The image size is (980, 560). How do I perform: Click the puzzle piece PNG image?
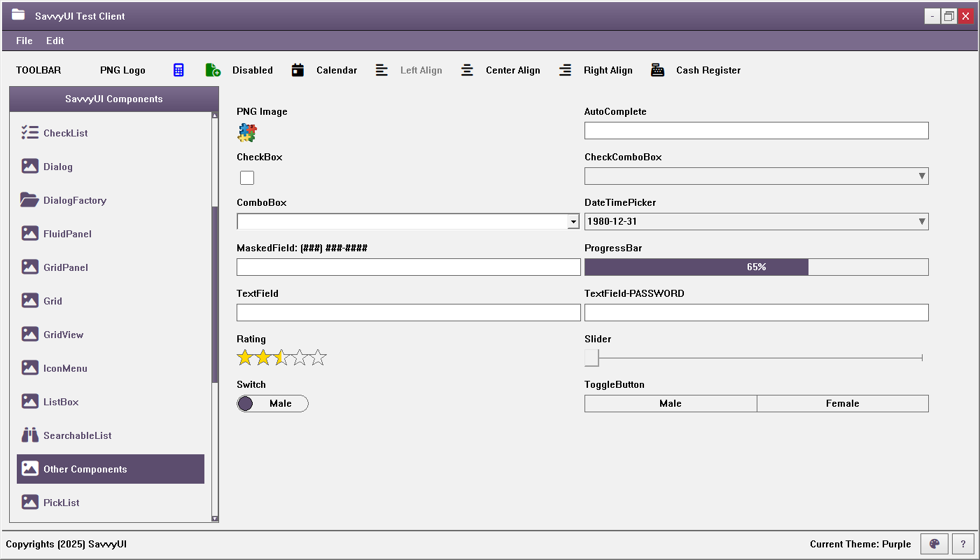[247, 133]
